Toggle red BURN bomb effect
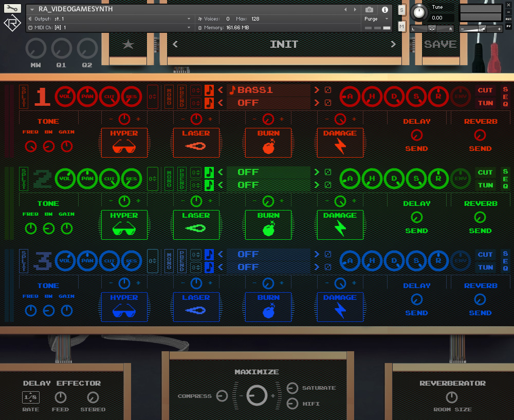Image resolution: width=514 pixels, height=420 pixels. pyautogui.click(x=268, y=143)
